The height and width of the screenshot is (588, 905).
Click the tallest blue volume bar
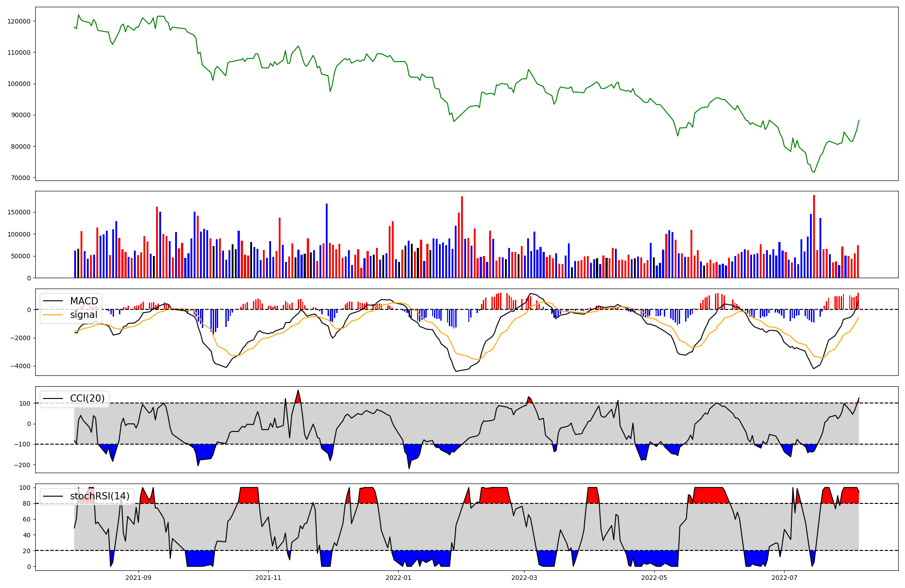(327, 241)
